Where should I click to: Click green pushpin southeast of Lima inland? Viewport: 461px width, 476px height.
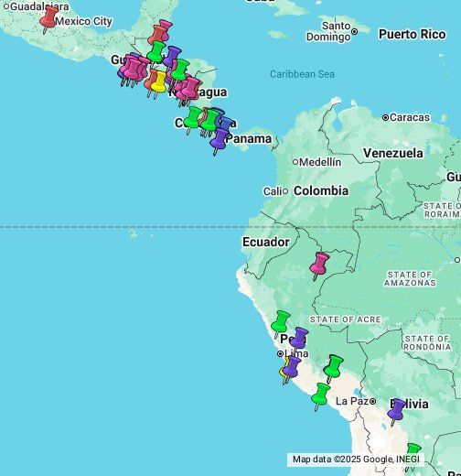pos(334,368)
